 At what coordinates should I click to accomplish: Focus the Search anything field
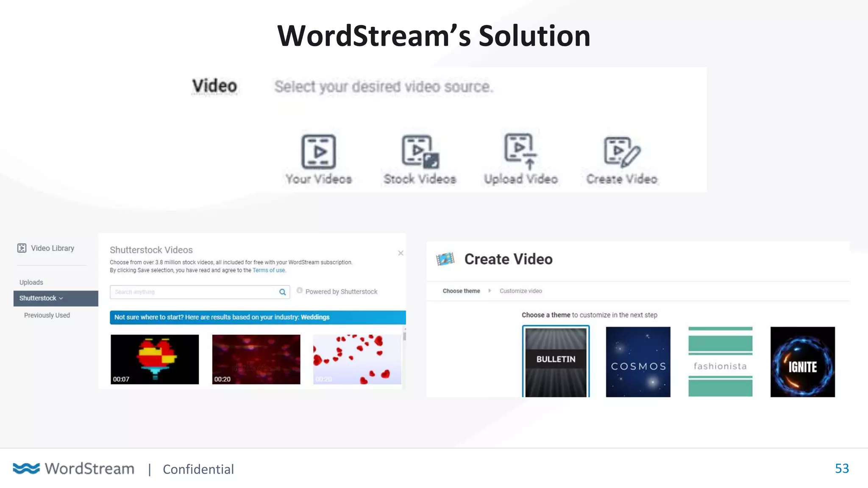(200, 292)
